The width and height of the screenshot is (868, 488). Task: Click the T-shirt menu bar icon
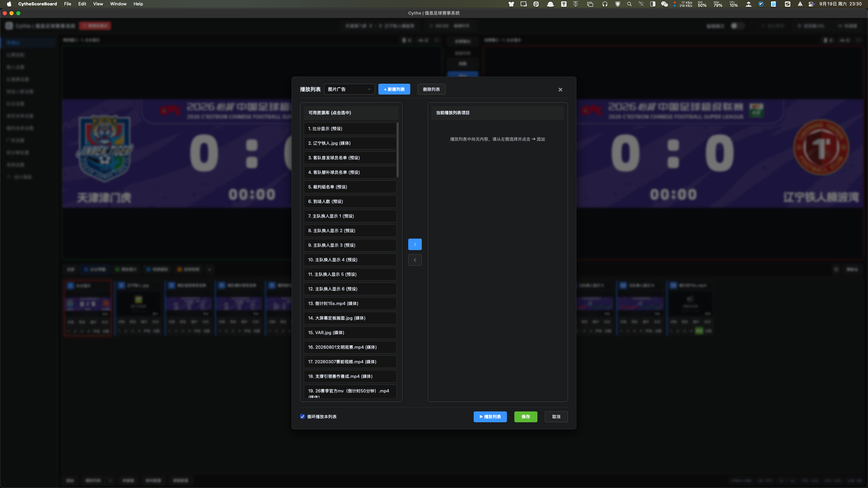pyautogui.click(x=511, y=4)
